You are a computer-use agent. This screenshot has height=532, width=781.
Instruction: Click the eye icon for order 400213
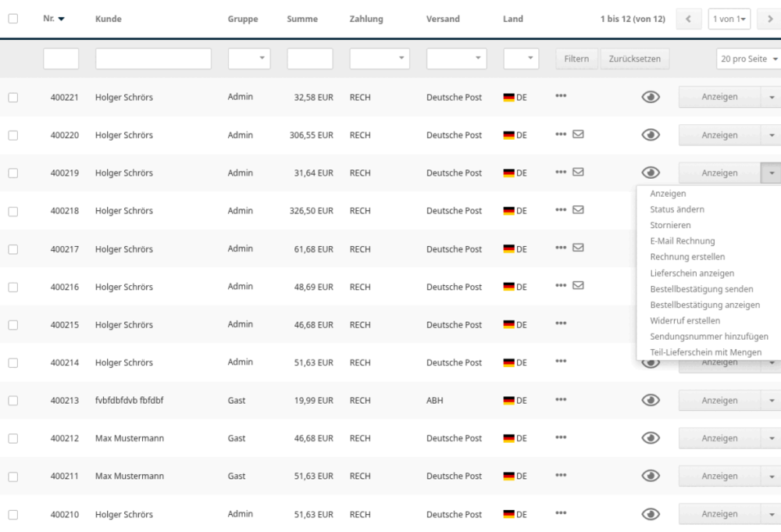[651, 400]
